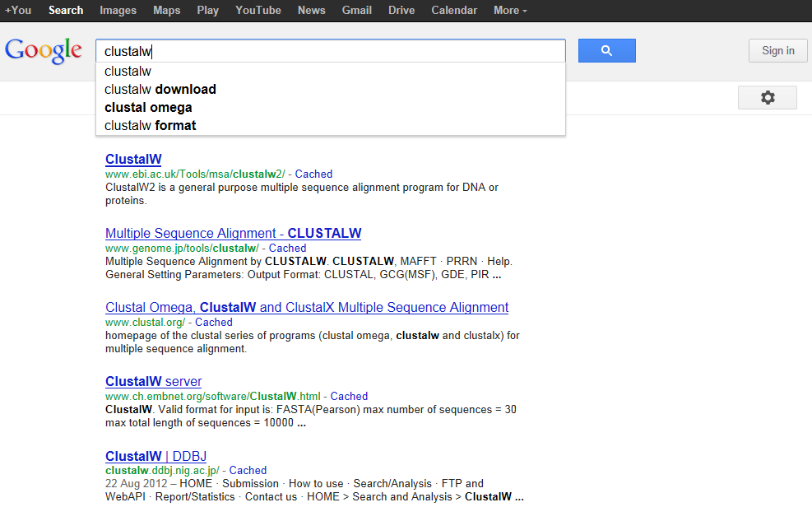Select Search in the top bar

coord(66,11)
